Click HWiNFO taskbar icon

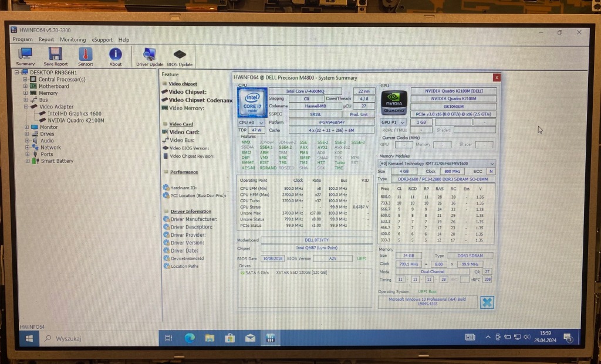pyautogui.click(x=270, y=338)
